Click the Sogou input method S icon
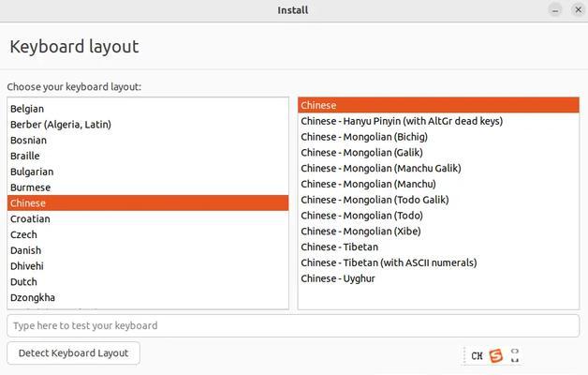588x375 pixels. [x=495, y=355]
